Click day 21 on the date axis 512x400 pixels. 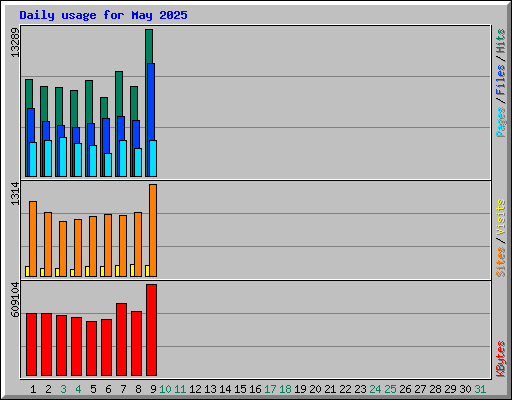point(330,389)
